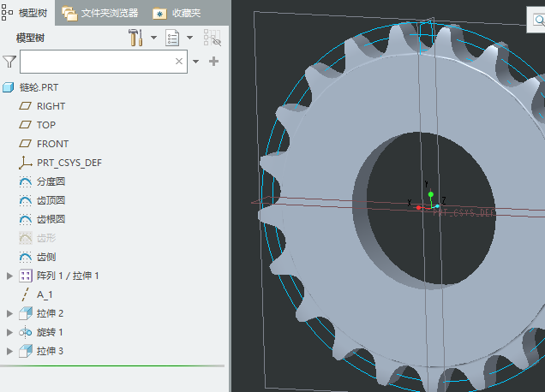Select the A_1 axis item
545x392 pixels.
(45, 294)
